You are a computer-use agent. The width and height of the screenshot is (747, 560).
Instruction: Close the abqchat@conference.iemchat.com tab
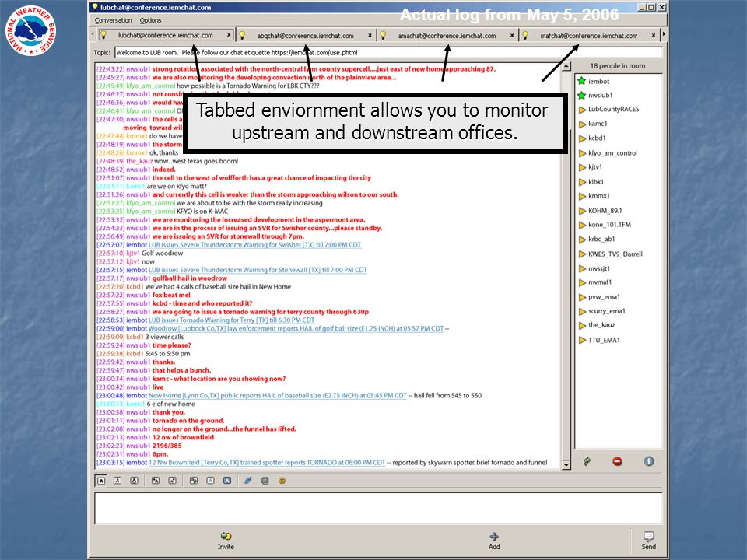[x=370, y=35]
